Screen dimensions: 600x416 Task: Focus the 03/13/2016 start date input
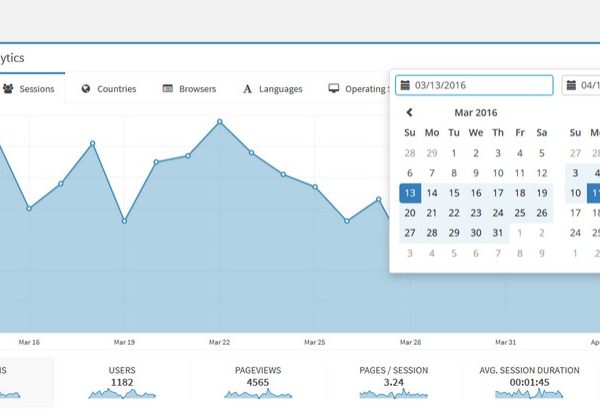pos(480,86)
